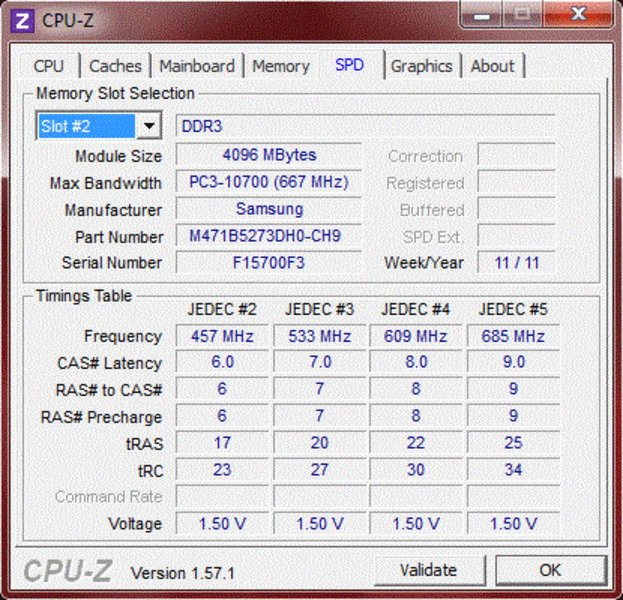Screen dimensions: 623x600
Task: Click the empty Buffered field
Action: click(517, 209)
